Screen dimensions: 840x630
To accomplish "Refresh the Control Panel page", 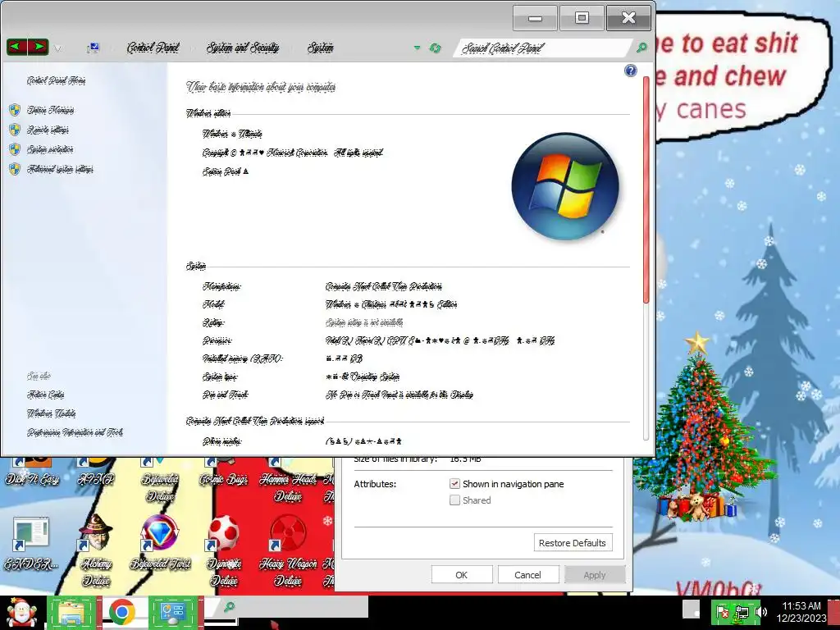I will pyautogui.click(x=435, y=48).
